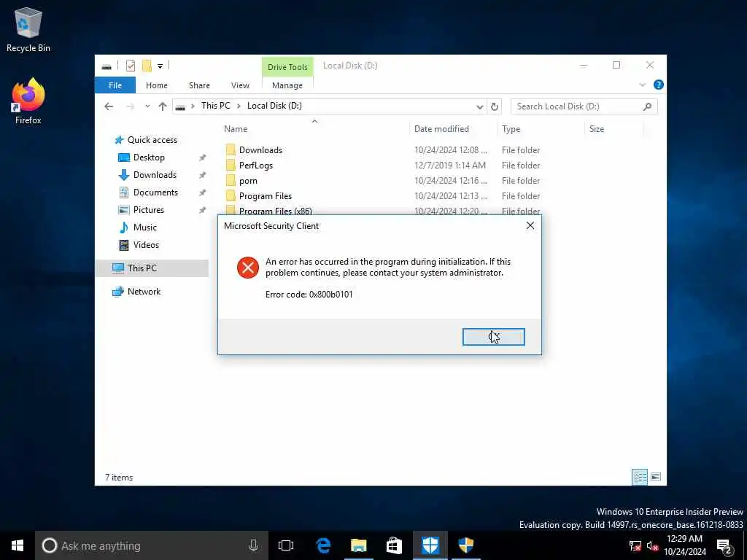Select the Downloads folder in file list
The height and width of the screenshot is (560, 747).
pos(260,150)
